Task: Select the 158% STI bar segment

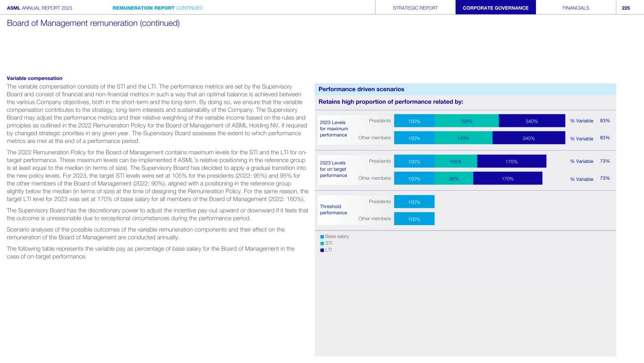Action: point(466,121)
